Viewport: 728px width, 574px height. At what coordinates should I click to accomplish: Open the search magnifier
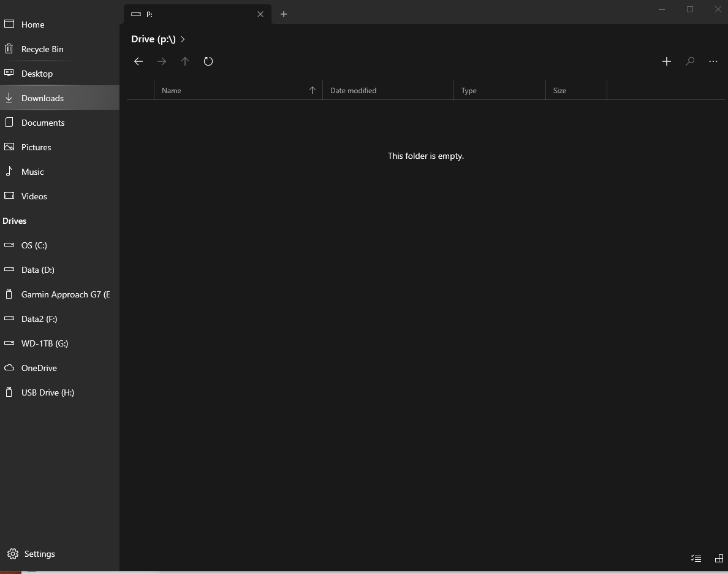(x=690, y=61)
